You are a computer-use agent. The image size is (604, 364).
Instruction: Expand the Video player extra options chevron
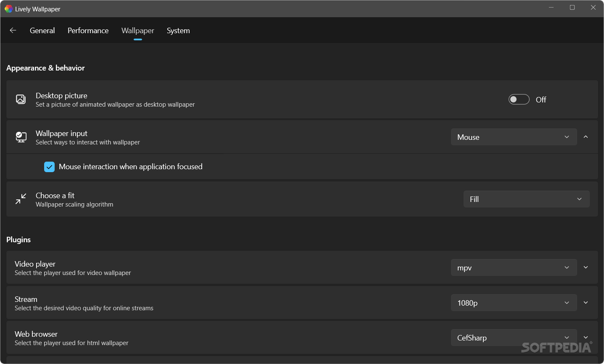(586, 267)
